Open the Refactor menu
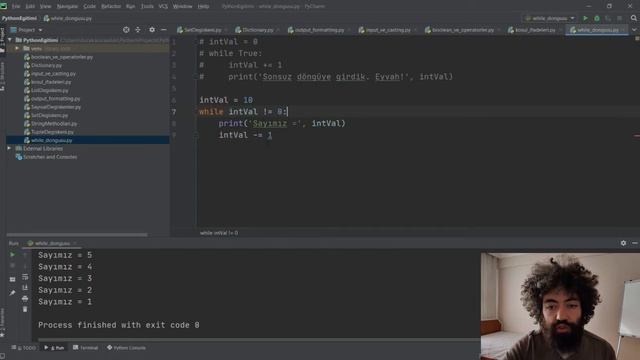Screen dimensions: 640x360 [x=111, y=6]
